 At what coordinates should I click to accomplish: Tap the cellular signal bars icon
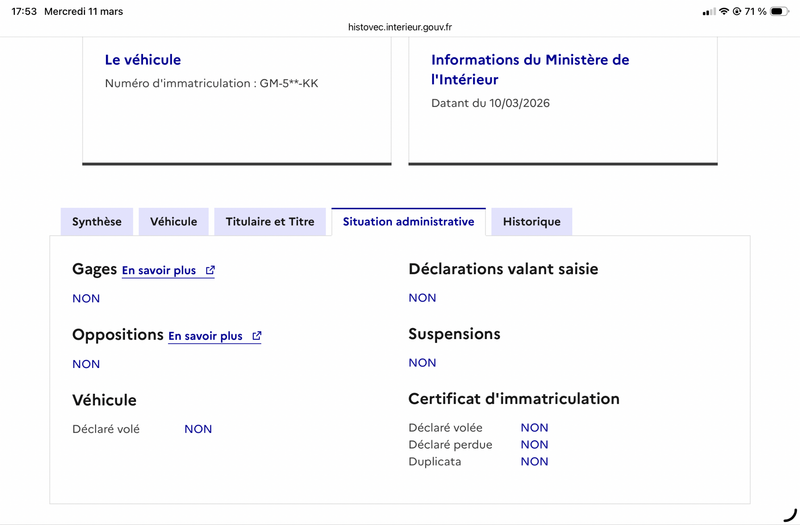coord(709,12)
